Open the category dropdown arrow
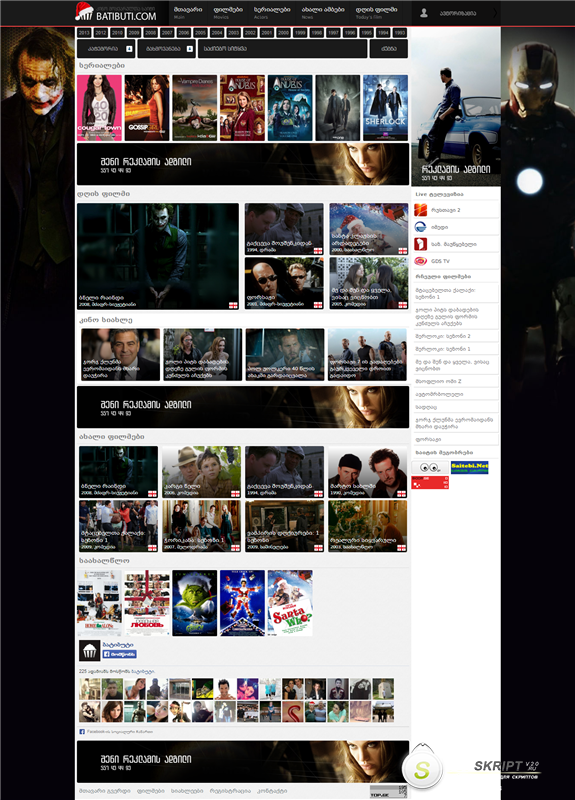This screenshot has height=800, width=575. click(x=129, y=49)
